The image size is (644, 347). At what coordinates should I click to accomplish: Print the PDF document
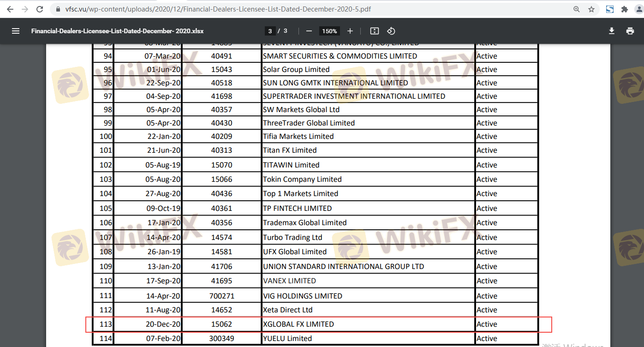(x=630, y=31)
